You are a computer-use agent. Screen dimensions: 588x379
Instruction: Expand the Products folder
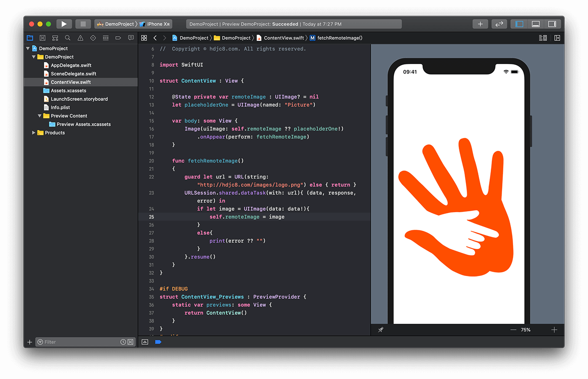click(34, 133)
